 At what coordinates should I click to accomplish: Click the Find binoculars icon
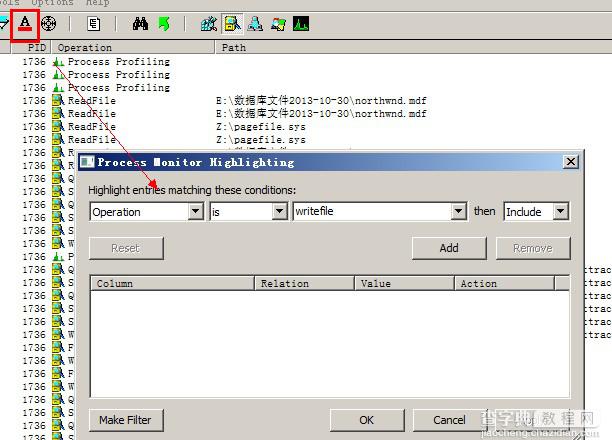(141, 24)
